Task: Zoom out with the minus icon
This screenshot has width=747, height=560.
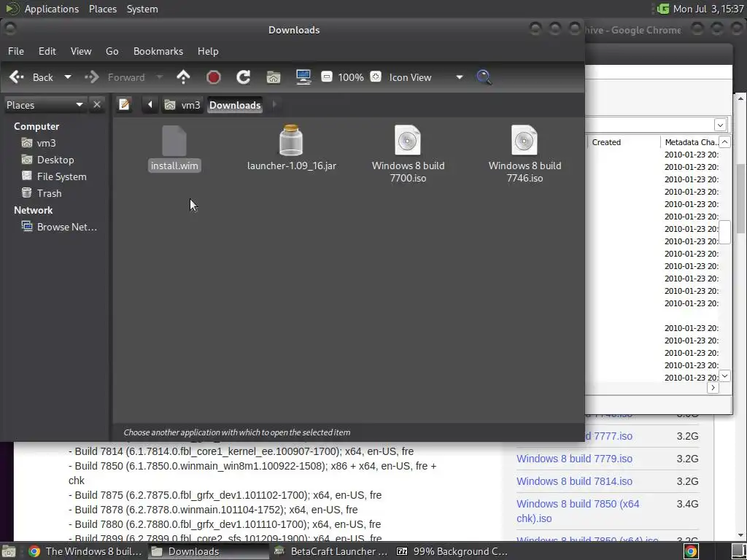Action: pyautogui.click(x=326, y=77)
